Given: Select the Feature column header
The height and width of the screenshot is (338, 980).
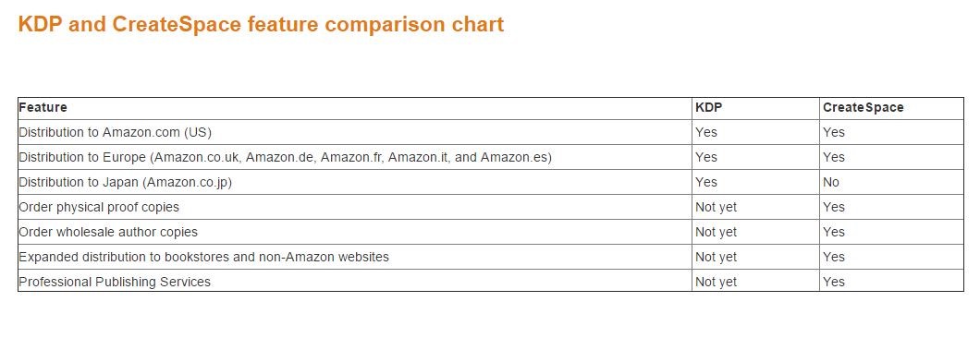Looking at the screenshot, I should pos(355,107).
